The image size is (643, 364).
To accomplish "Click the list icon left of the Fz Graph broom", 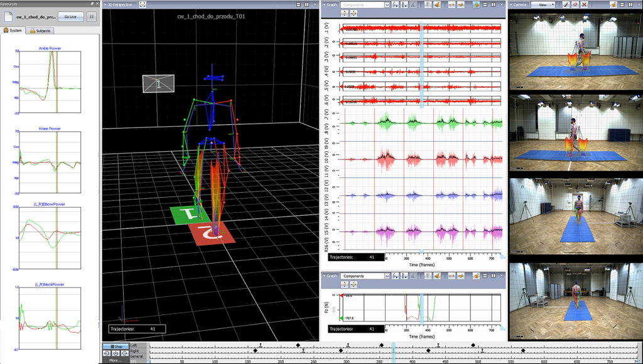I will [428, 276].
